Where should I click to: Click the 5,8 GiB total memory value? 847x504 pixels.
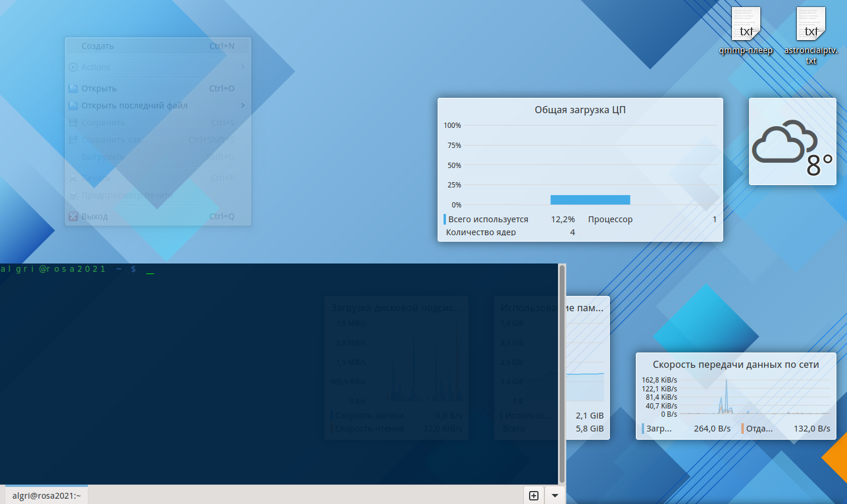590,429
